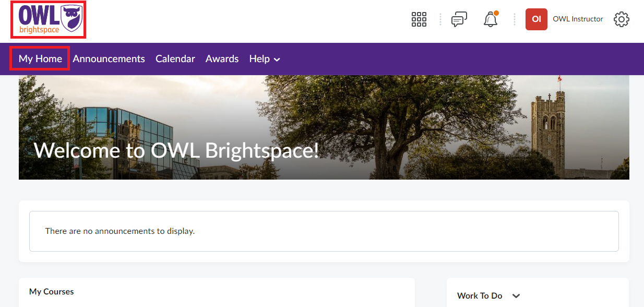Check notifications via the bell icon
This screenshot has width=644, height=307.
[490, 19]
